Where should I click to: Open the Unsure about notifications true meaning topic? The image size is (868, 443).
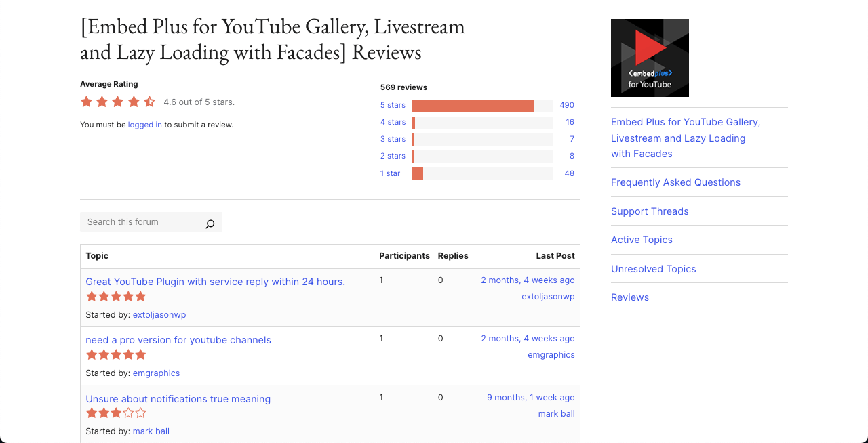[x=178, y=399]
